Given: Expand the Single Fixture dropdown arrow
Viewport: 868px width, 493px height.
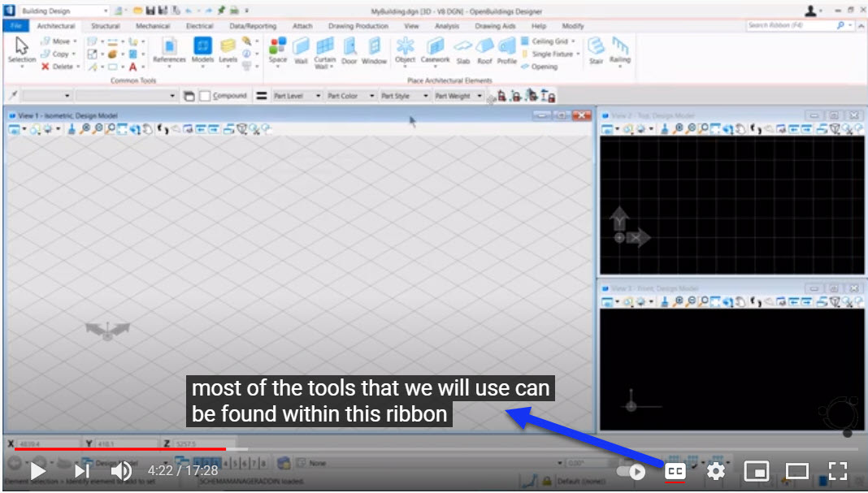Looking at the screenshot, I should coord(577,54).
